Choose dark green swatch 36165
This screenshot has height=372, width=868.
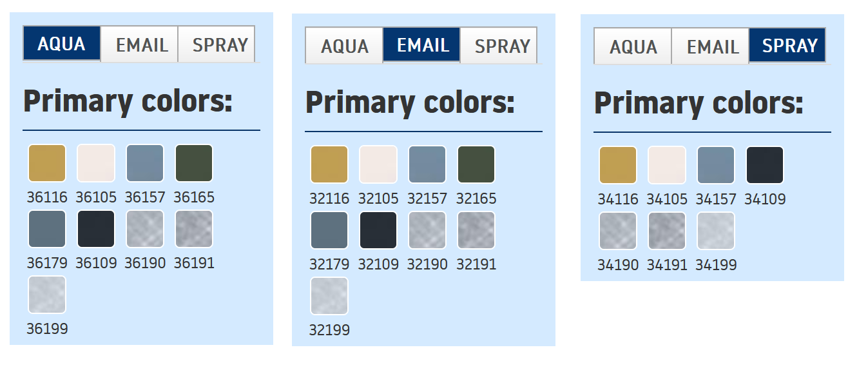194,163
